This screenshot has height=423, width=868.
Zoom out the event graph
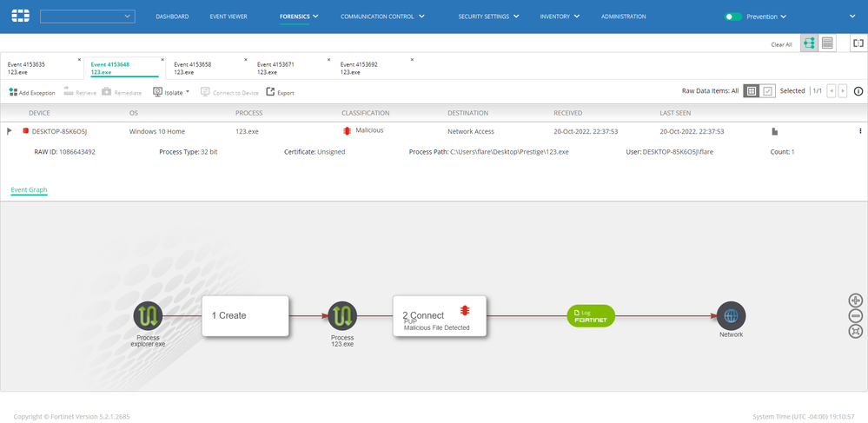pos(855,316)
